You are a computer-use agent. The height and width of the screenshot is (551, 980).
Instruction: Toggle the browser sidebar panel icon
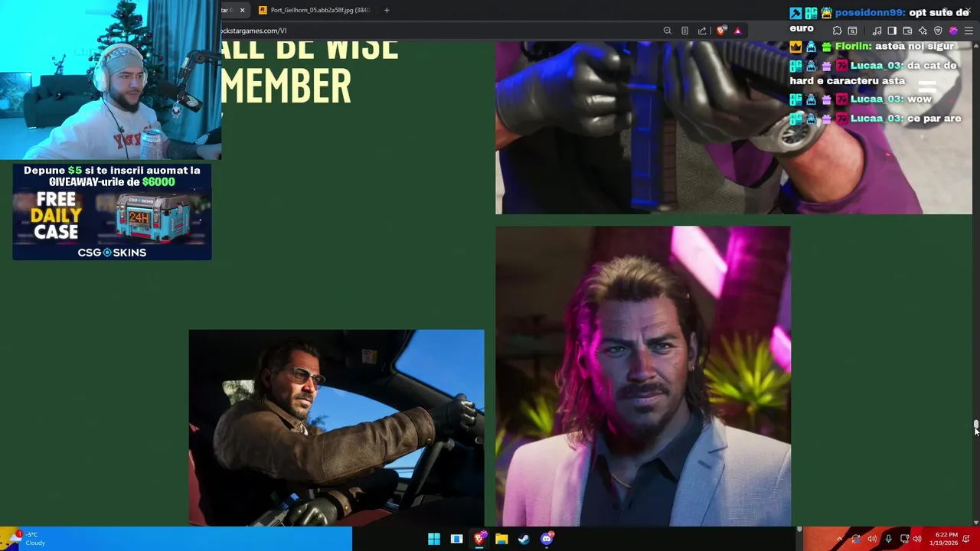(x=892, y=31)
